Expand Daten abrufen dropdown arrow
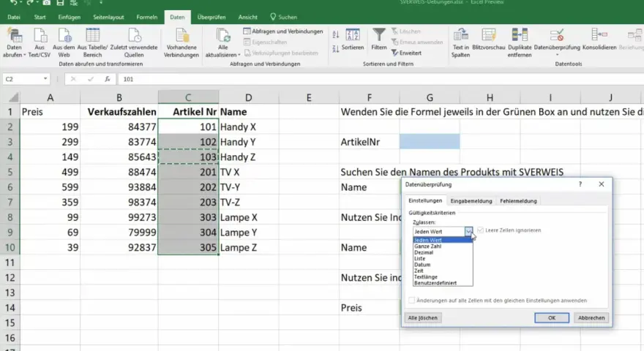 (25, 55)
